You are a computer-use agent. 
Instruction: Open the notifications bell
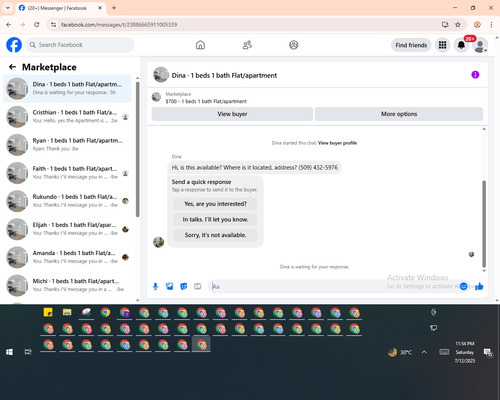(461, 45)
